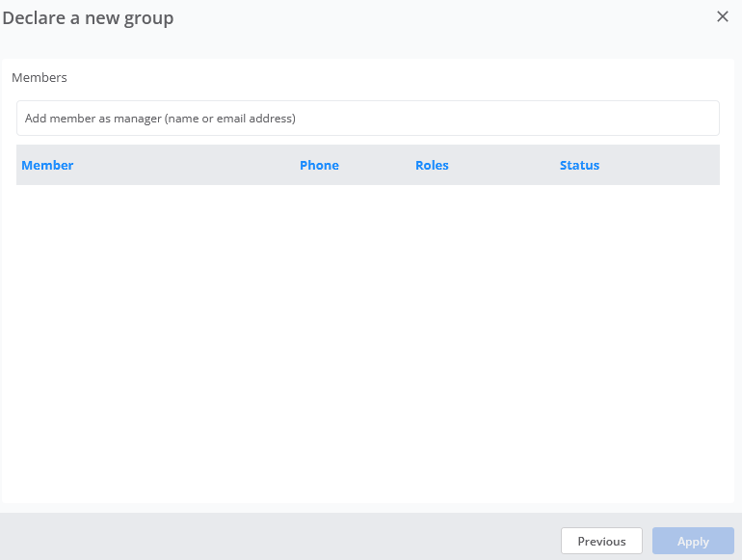742x560 pixels.
Task: Sort the table by Member column
Action: point(47,165)
